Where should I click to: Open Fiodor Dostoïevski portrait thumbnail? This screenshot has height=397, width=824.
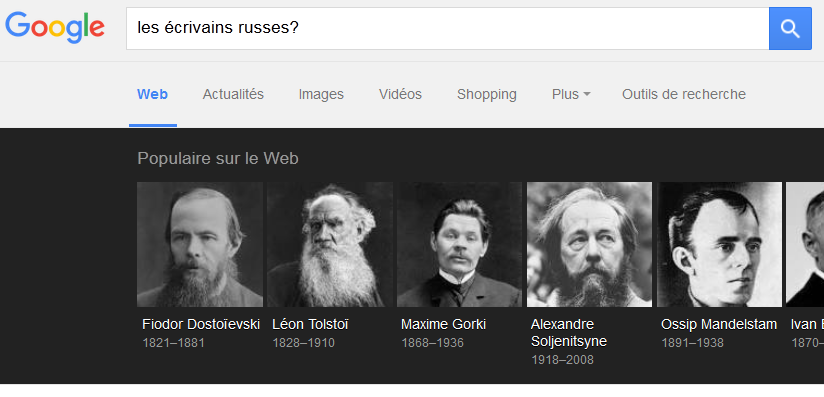click(200, 245)
